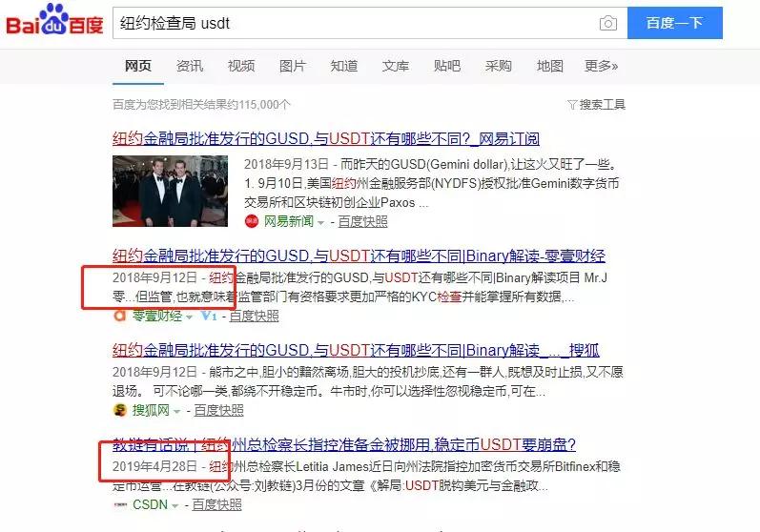Image resolution: width=760 pixels, height=532 pixels.
Task: Expand dropdown arrow next to 网易新闻
Action: 320,222
